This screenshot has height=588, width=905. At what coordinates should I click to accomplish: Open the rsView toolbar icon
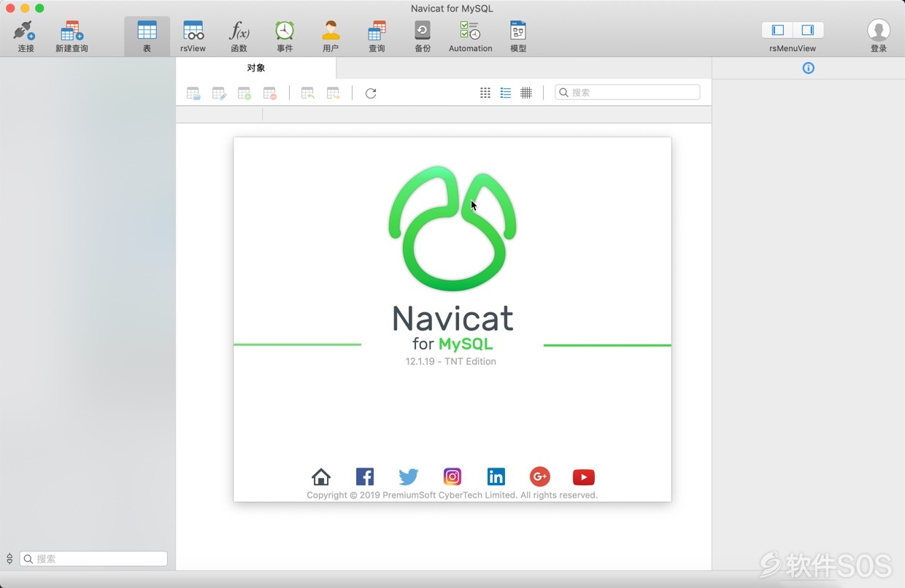pos(193,31)
